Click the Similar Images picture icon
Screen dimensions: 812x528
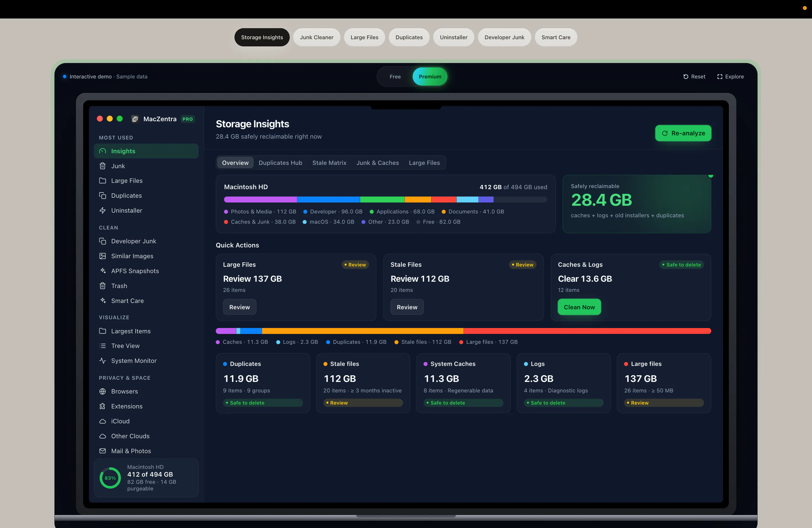point(102,256)
